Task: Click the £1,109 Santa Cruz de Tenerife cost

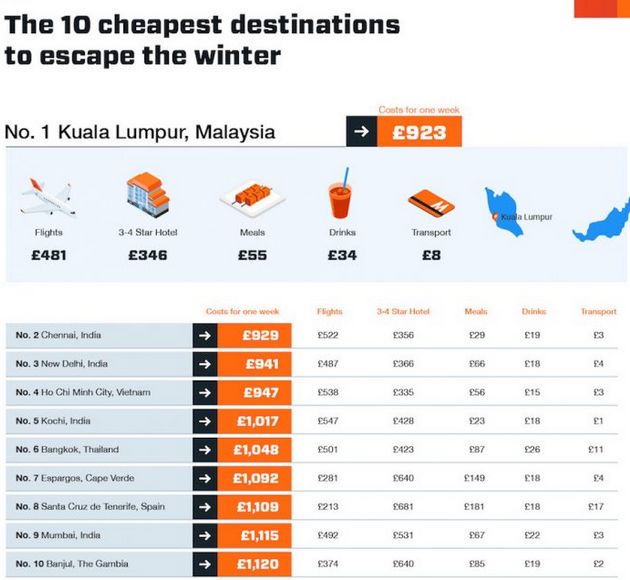Action: coord(254,507)
